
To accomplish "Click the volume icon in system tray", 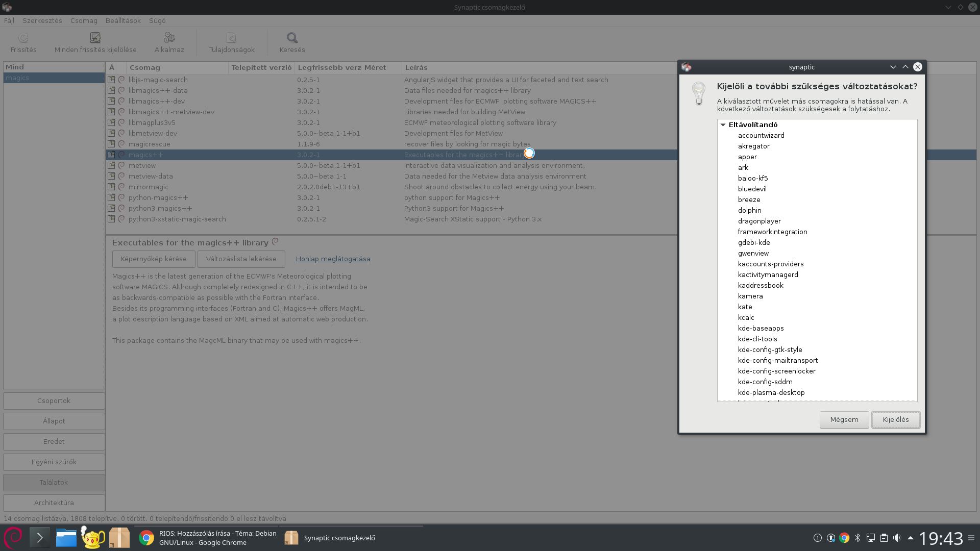I will (897, 538).
